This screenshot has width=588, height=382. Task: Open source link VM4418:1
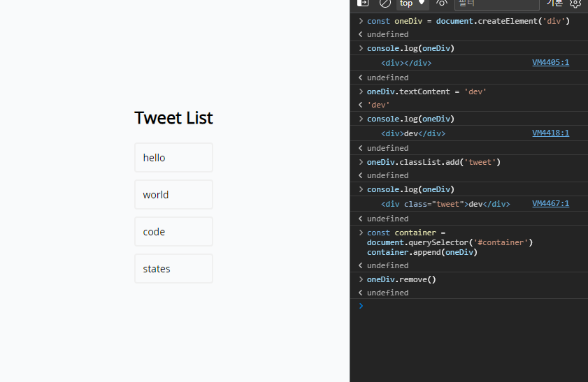click(550, 133)
